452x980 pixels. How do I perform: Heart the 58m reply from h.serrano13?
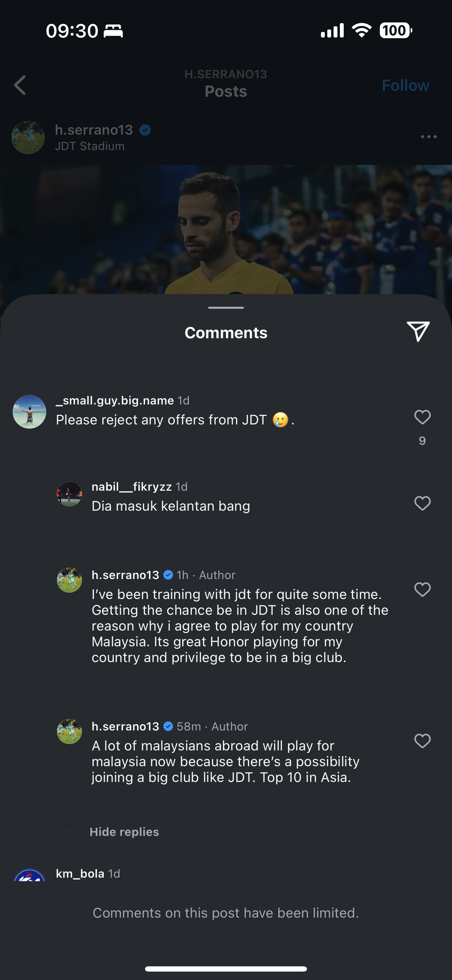(x=422, y=741)
